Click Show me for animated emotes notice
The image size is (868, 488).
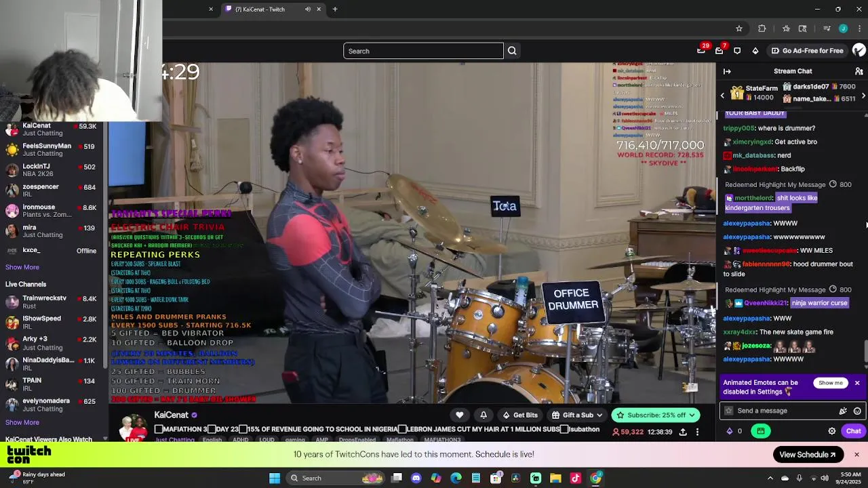[x=830, y=383]
